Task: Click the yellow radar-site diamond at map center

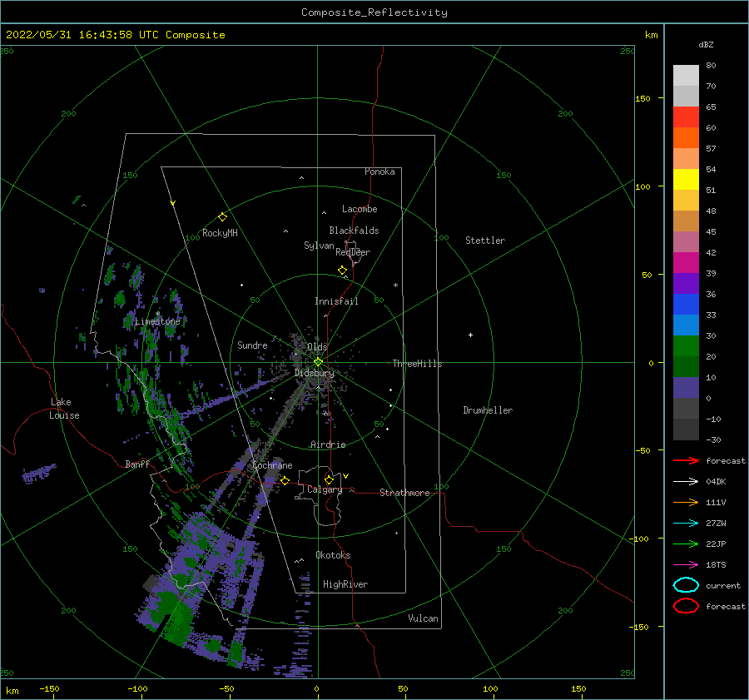Action: point(318,362)
